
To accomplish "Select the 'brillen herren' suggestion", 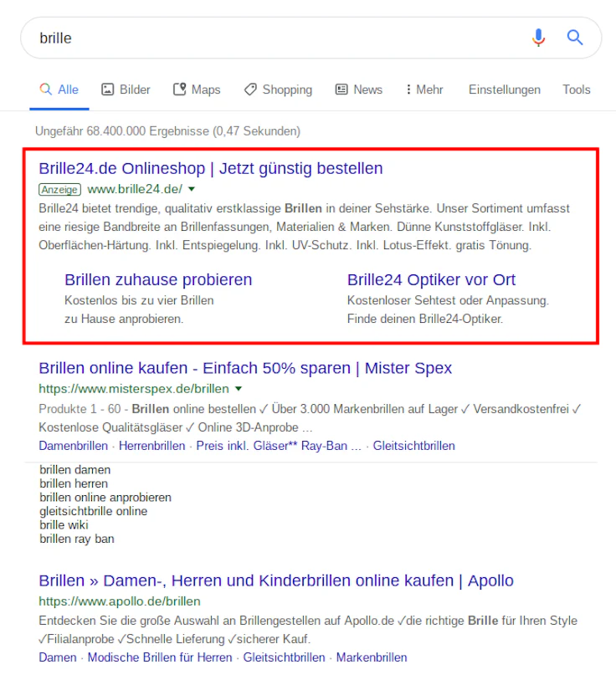I will coord(74,483).
